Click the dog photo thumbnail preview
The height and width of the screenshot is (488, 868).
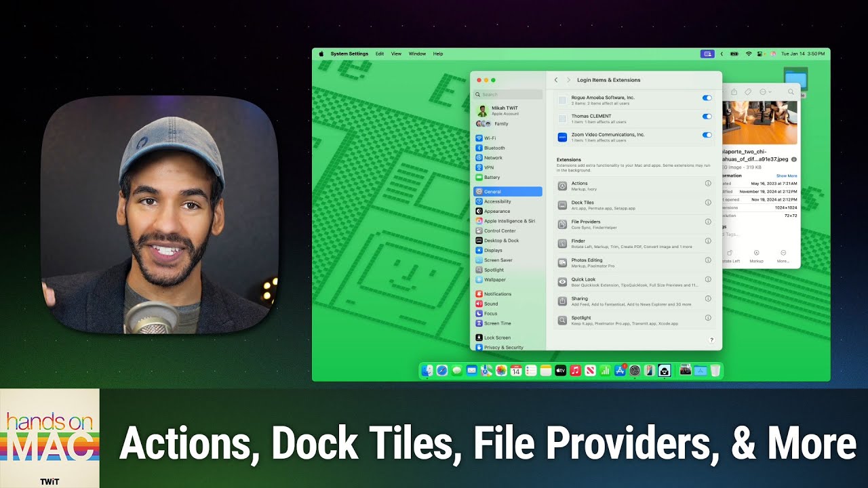[760, 122]
